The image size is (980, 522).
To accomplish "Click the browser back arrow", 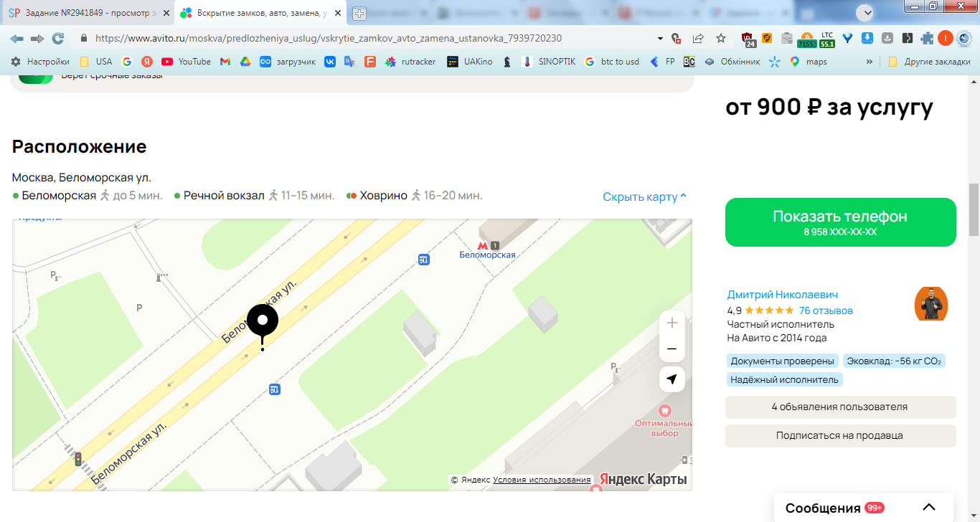I will tap(17, 39).
